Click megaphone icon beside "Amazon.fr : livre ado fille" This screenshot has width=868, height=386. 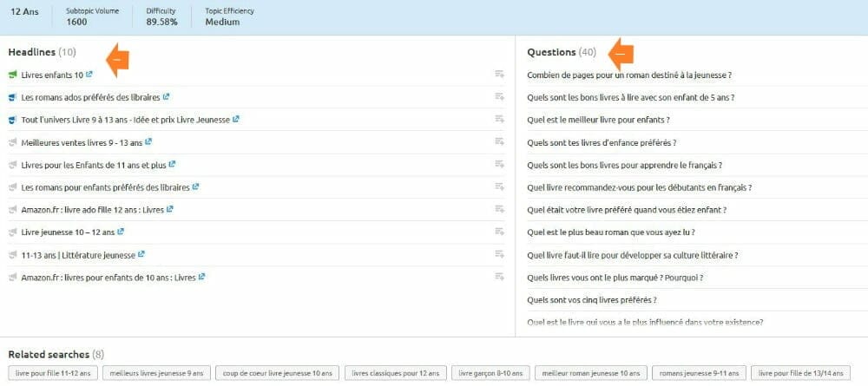[13, 210]
